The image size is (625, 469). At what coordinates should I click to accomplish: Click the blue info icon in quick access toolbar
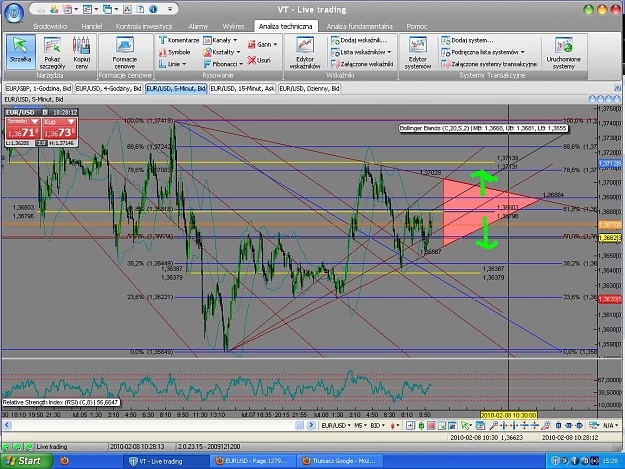(x=153, y=9)
